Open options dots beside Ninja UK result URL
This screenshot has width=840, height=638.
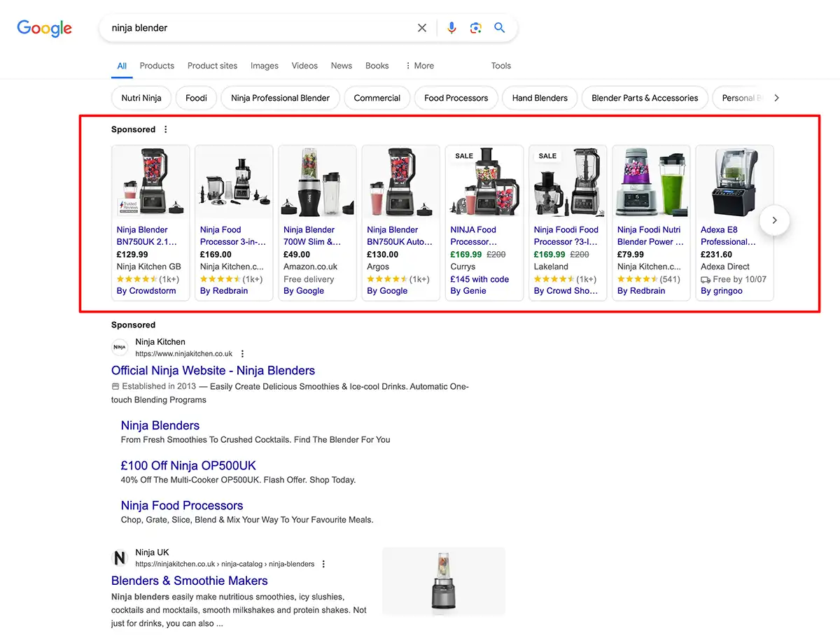tap(323, 564)
